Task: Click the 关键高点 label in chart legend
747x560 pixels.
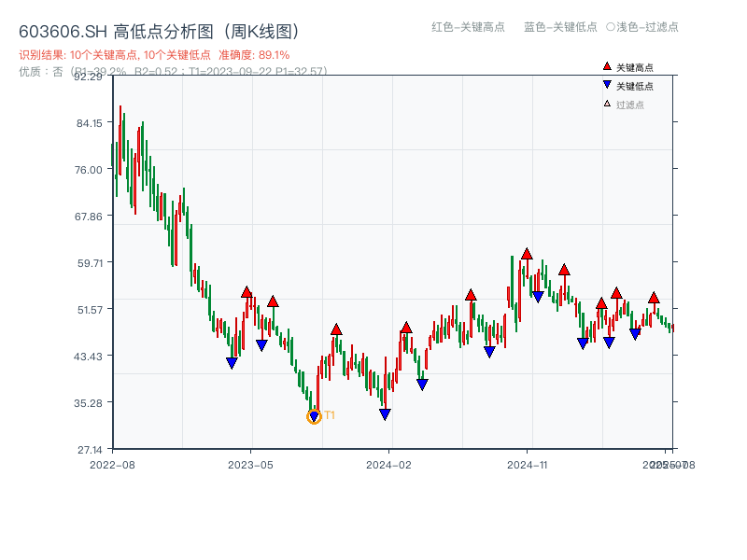Action: [635, 67]
